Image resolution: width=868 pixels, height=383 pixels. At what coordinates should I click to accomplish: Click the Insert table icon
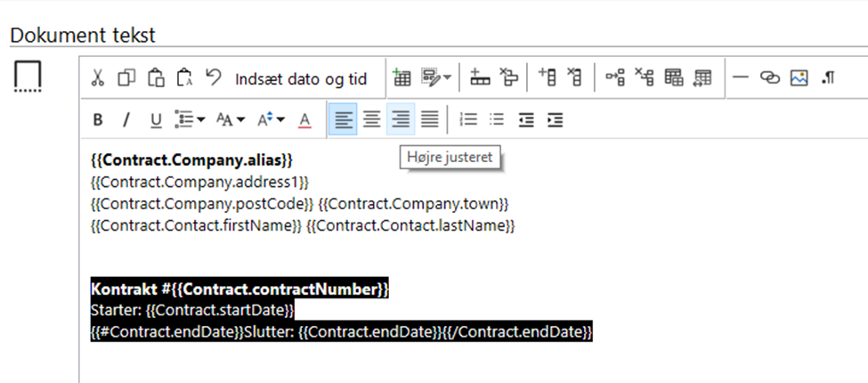click(x=401, y=78)
